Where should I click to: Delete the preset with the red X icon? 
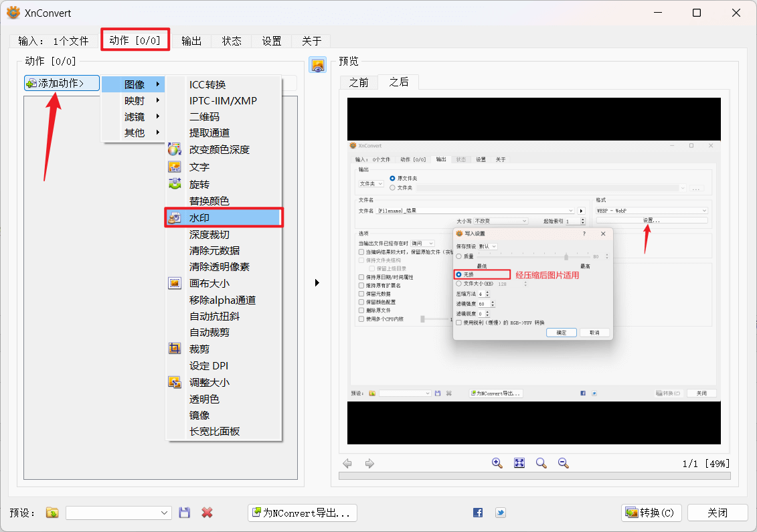click(207, 513)
